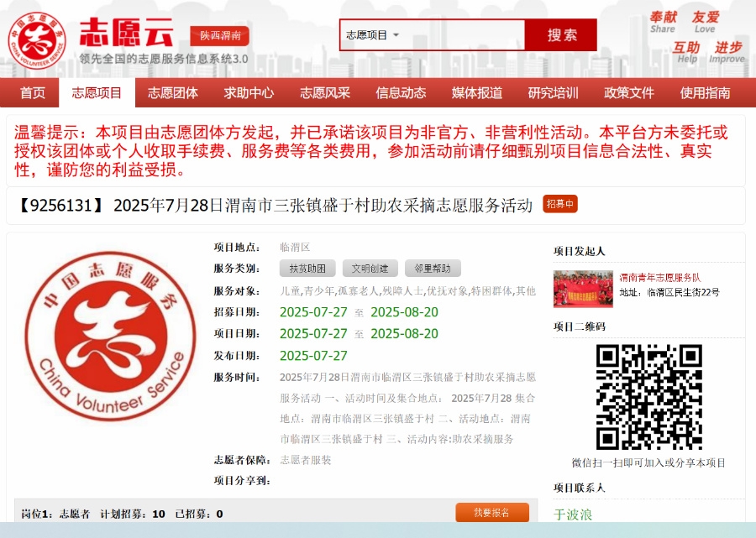Select the 邻里帮助 service category tag
This screenshot has height=538, width=756.
(433, 269)
